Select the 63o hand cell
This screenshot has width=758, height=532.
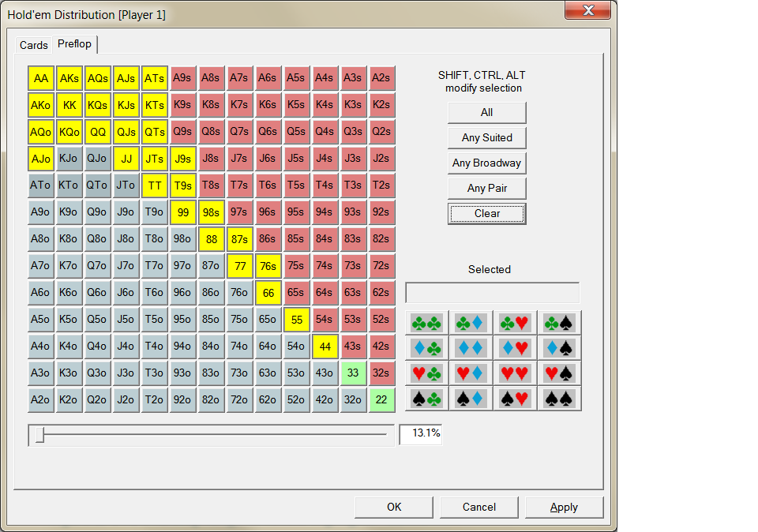click(x=268, y=373)
